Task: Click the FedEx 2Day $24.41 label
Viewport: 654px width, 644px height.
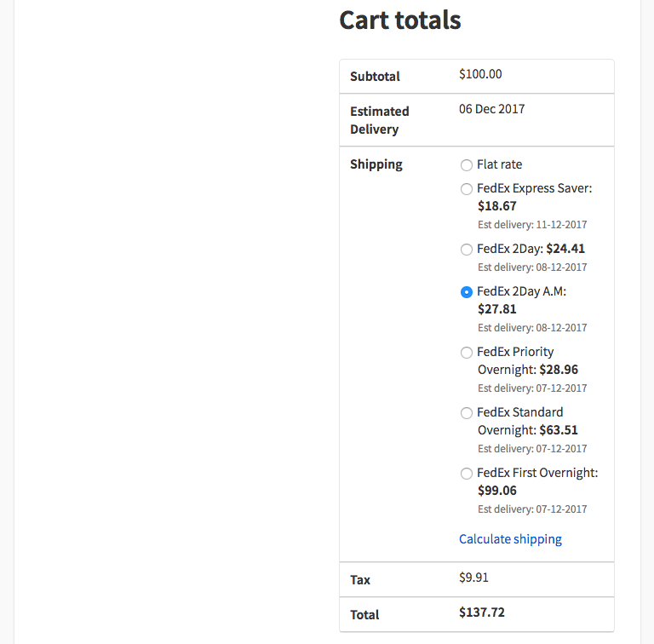Action: coord(531,249)
